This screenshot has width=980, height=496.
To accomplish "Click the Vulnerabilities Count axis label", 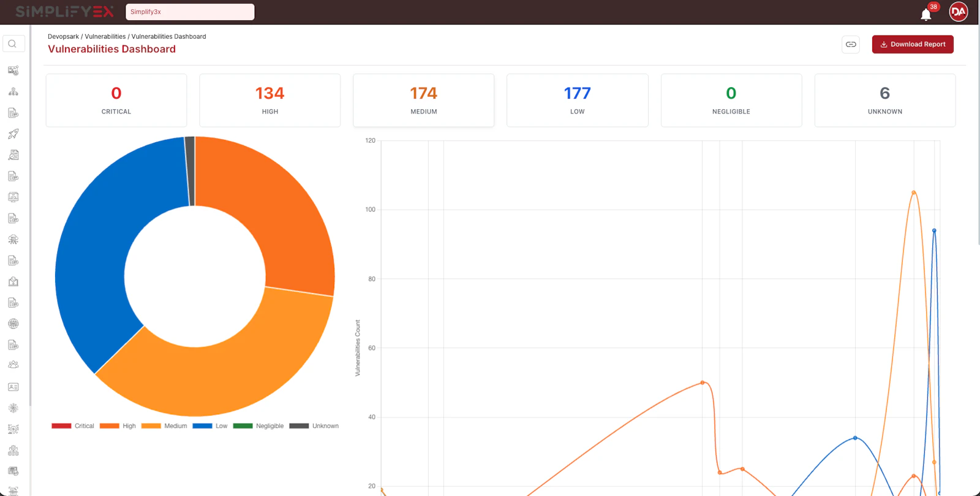I will coord(358,348).
